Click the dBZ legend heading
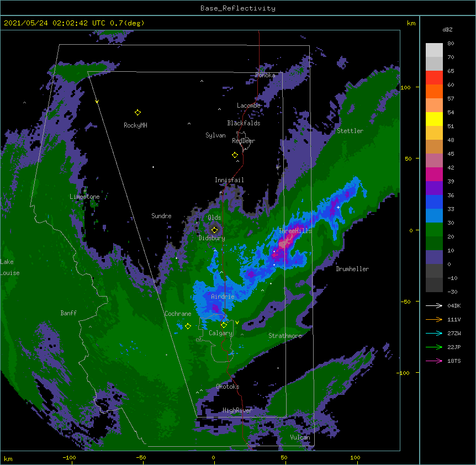The width and height of the screenshot is (476, 465). click(447, 30)
